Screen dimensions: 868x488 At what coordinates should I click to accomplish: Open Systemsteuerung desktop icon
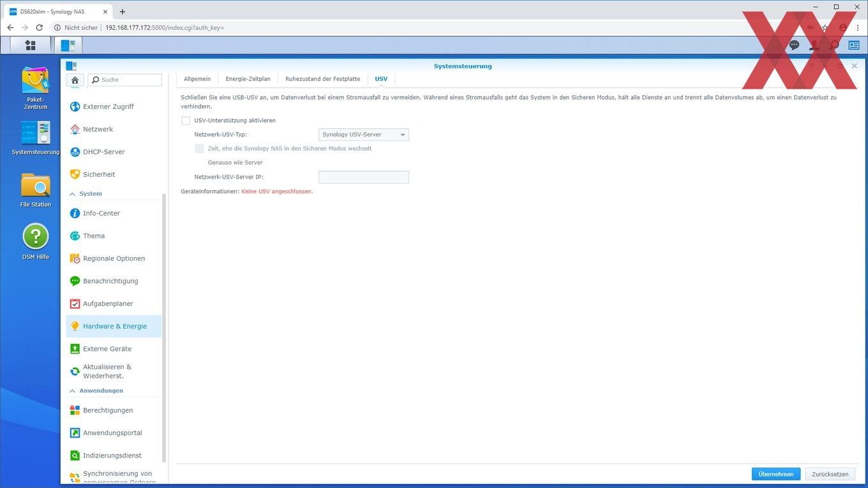[35, 138]
